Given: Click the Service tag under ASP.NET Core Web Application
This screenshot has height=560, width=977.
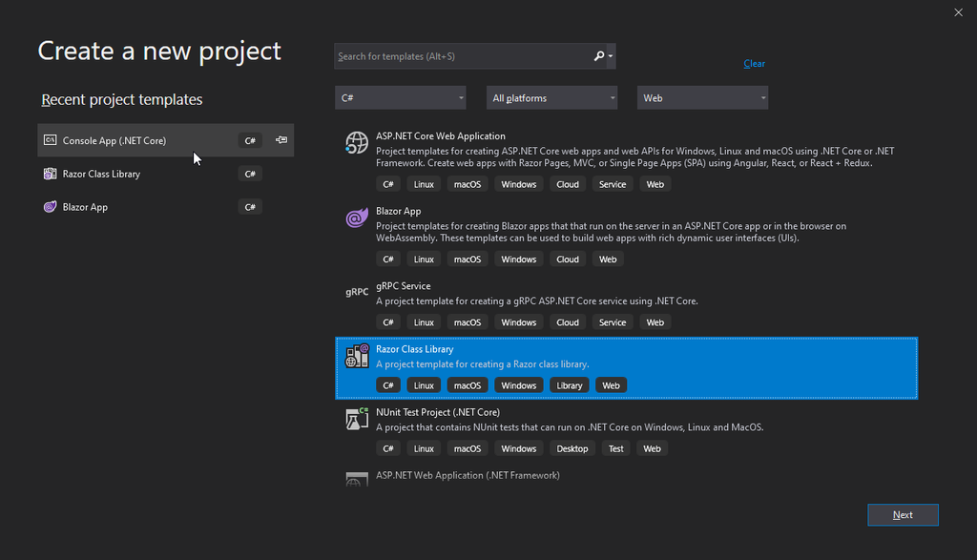Looking at the screenshot, I should point(613,184).
